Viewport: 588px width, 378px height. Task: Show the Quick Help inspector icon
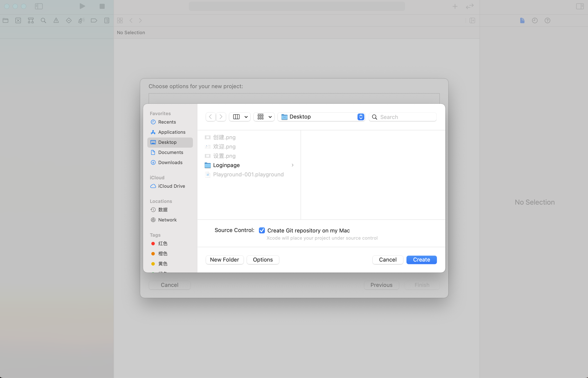(547, 21)
